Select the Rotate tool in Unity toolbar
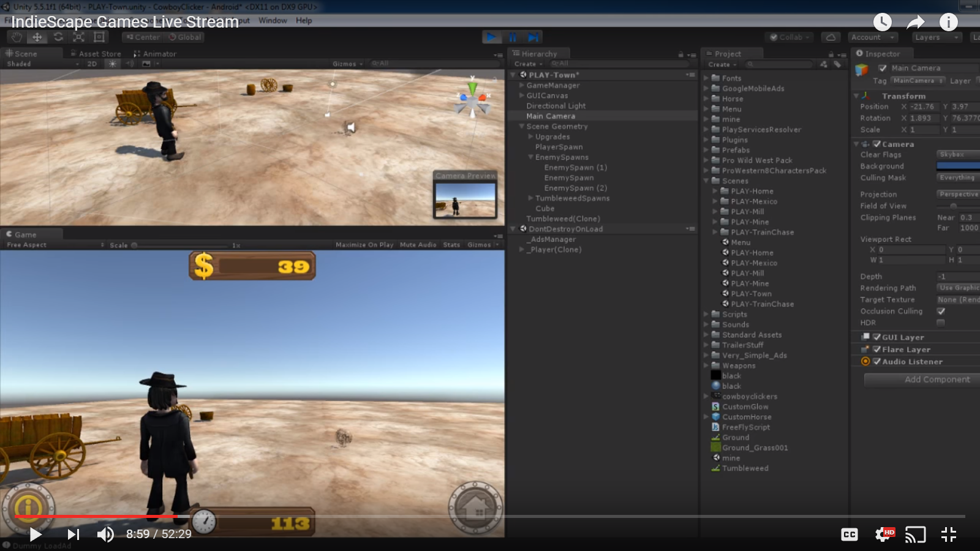 pyautogui.click(x=58, y=37)
